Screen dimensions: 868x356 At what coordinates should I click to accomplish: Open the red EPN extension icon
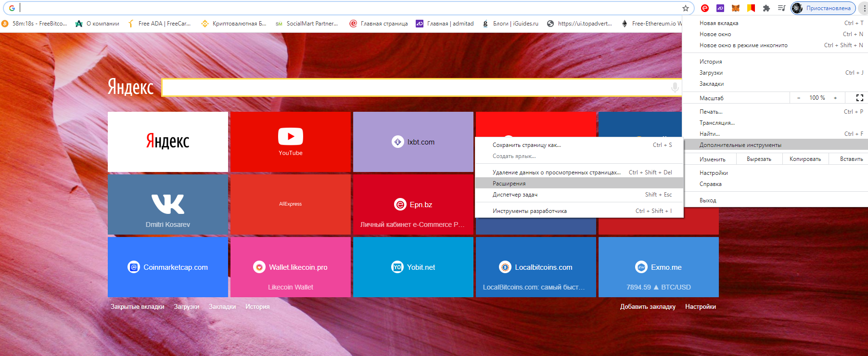pyautogui.click(x=705, y=8)
